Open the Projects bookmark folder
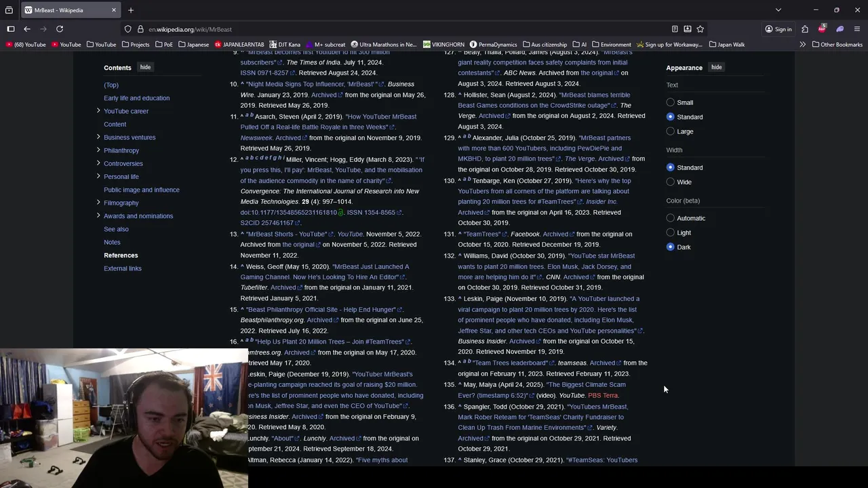This screenshot has width=868, height=488. point(136,45)
